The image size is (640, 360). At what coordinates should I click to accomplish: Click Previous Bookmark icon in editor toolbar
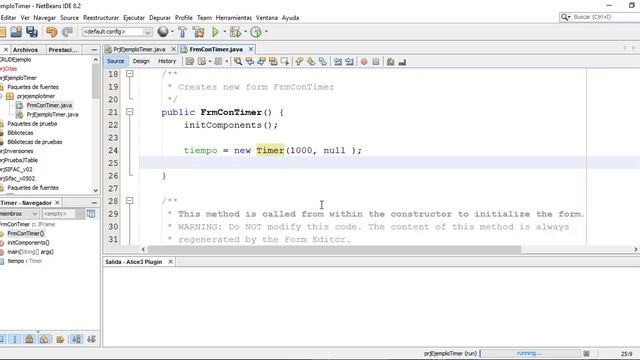pyautogui.click(x=299, y=62)
